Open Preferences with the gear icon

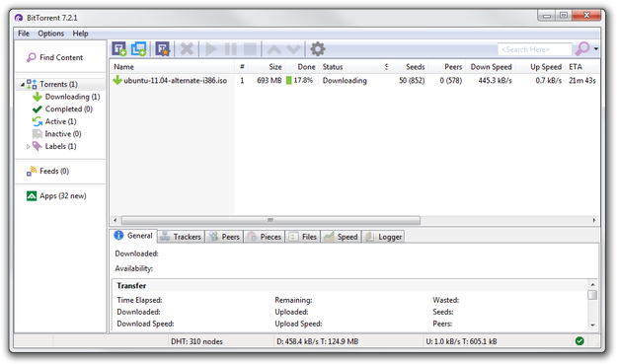point(318,49)
